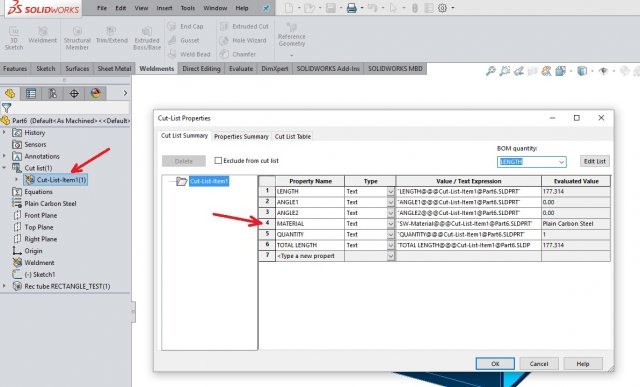Open the PropertyManager tab icon
640x387 pixels.
pyautogui.click(x=31, y=93)
